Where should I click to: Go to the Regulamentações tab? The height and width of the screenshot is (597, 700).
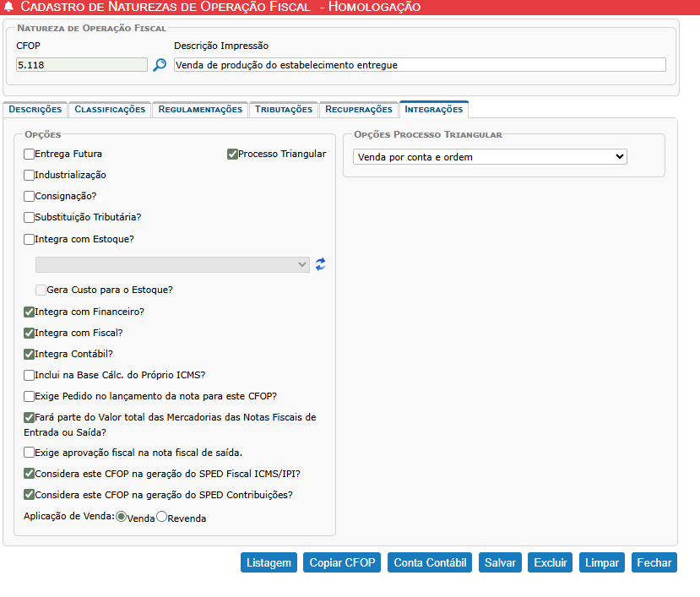pos(200,109)
